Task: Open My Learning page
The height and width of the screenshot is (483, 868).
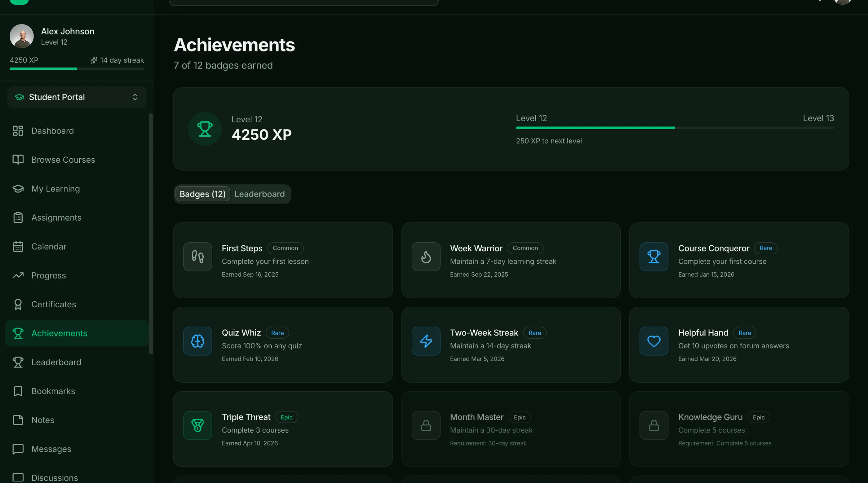Action: point(77,189)
